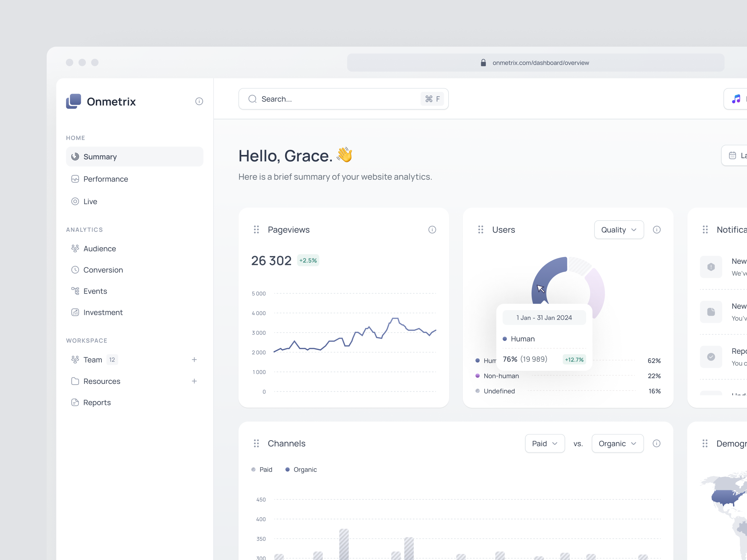Image resolution: width=747 pixels, height=560 pixels.
Task: Open the Live section icon
Action: (x=75, y=201)
